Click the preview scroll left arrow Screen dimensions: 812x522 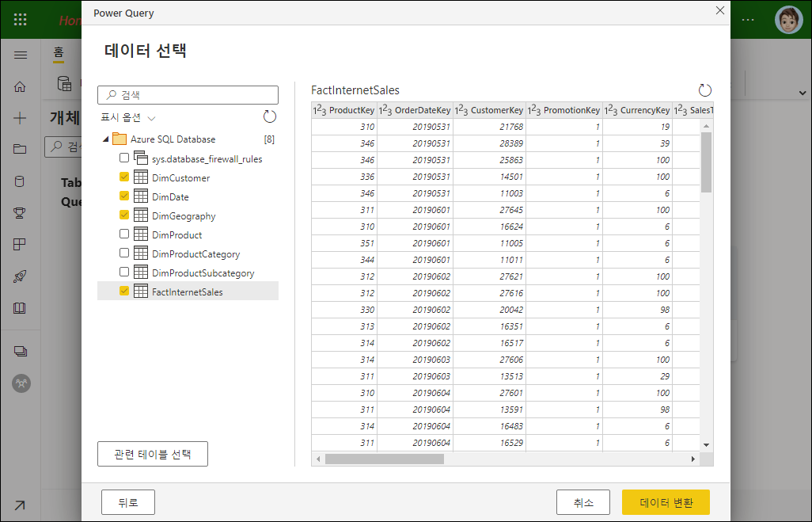(x=318, y=459)
